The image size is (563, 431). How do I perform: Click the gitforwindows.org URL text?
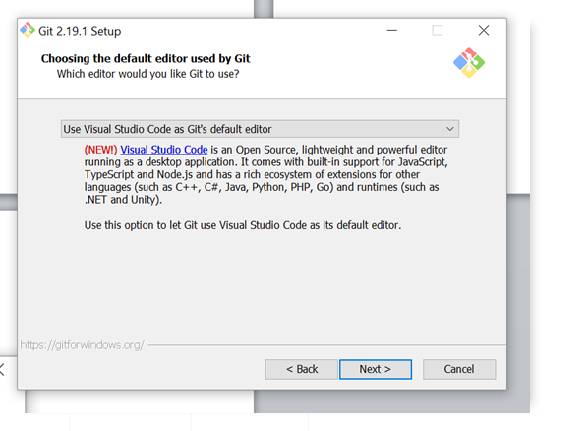click(x=83, y=345)
